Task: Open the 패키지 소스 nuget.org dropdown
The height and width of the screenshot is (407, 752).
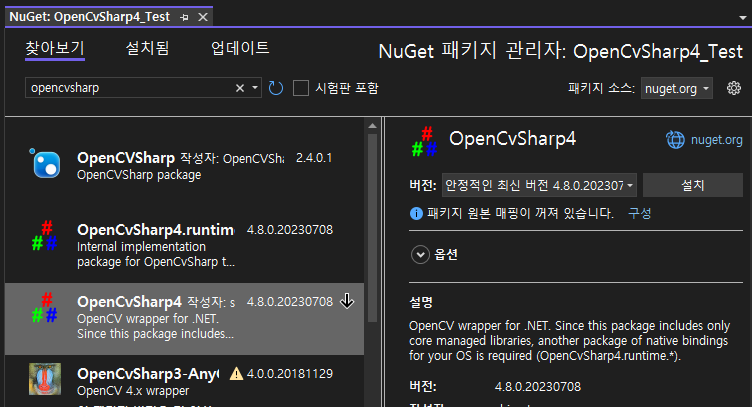Action: [677, 89]
